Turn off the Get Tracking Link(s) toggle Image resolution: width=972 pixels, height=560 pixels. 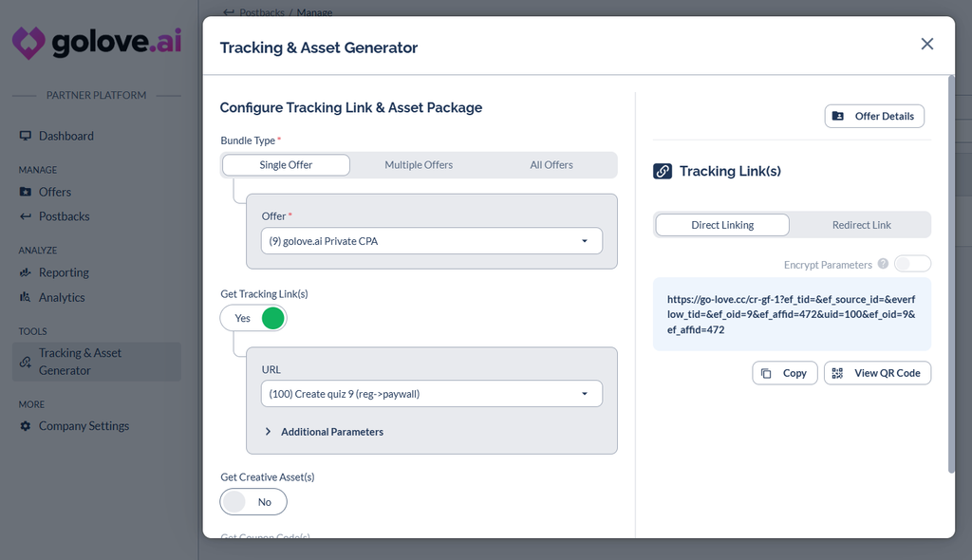(x=253, y=318)
